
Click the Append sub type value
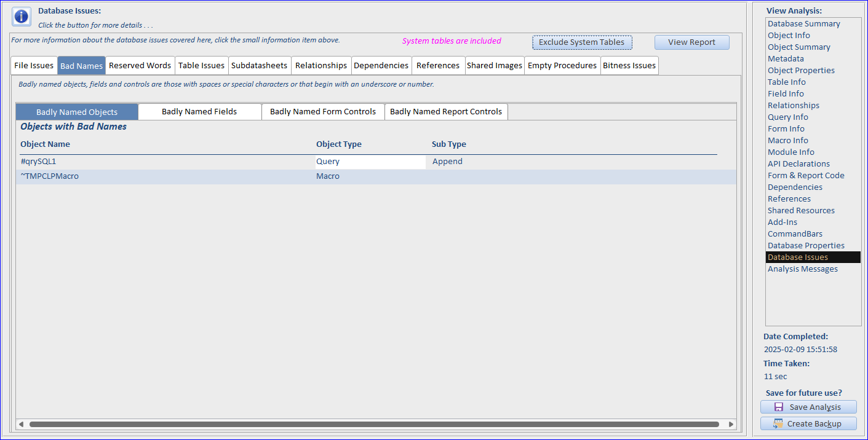click(447, 162)
